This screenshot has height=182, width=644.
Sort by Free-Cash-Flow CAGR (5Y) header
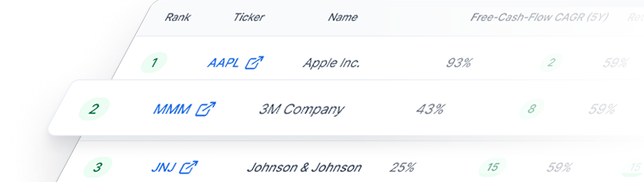[x=539, y=17]
